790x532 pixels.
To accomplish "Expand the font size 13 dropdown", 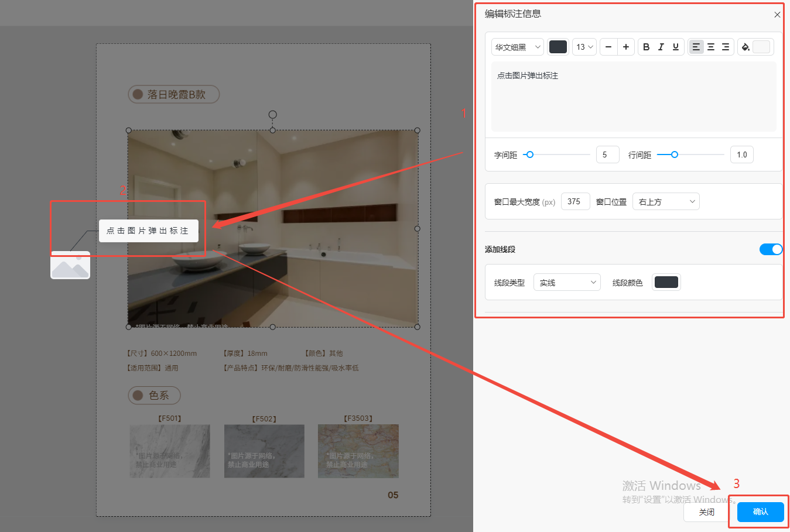I will coord(584,47).
